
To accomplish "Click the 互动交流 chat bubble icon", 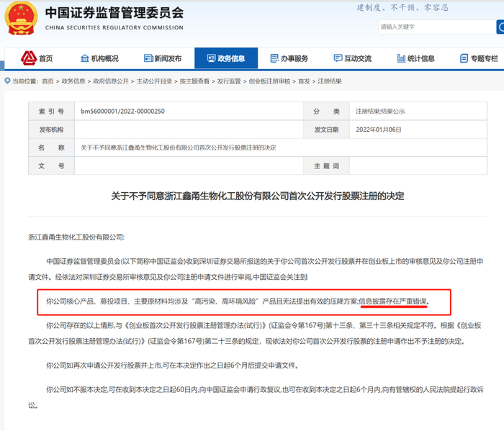I will coord(338,58).
